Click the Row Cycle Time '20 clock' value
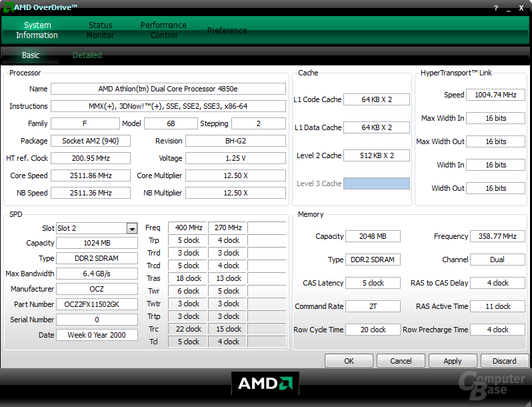 (373, 330)
